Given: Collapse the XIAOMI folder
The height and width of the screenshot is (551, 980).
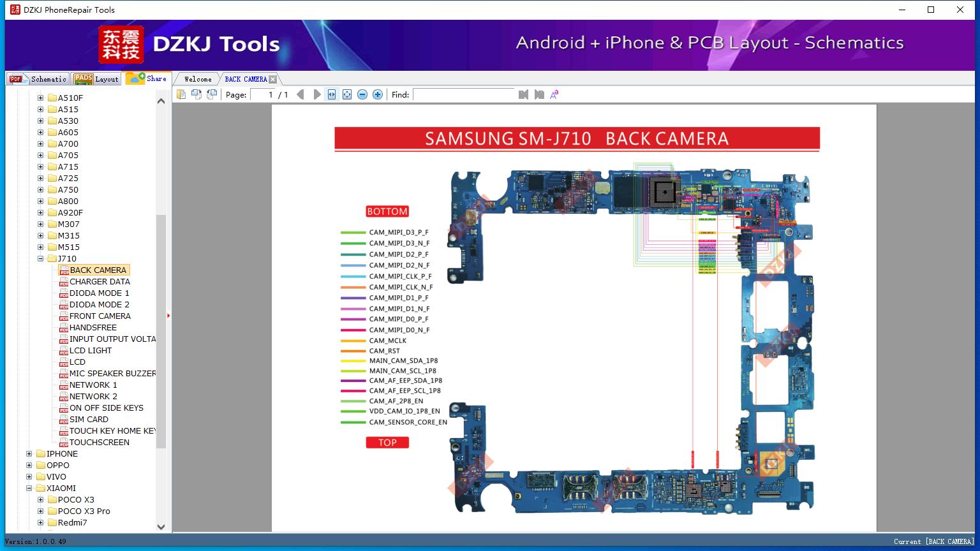Looking at the screenshot, I should coord(29,489).
